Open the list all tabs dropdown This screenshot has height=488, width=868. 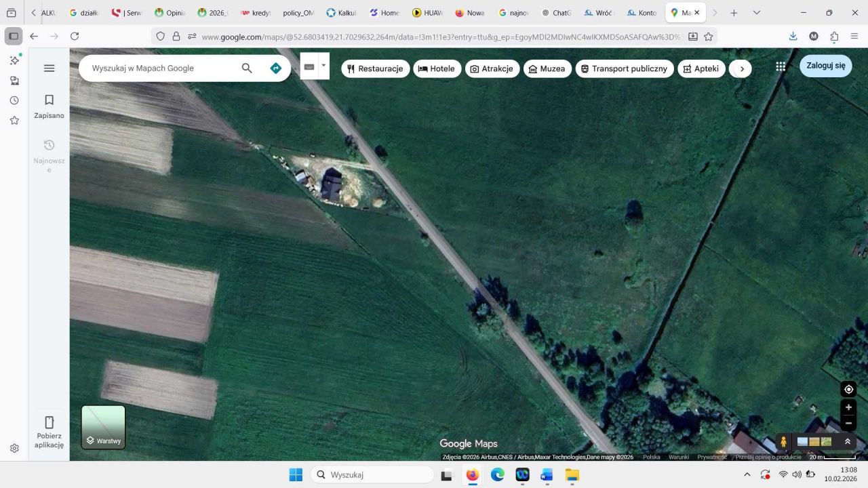[x=757, y=13]
